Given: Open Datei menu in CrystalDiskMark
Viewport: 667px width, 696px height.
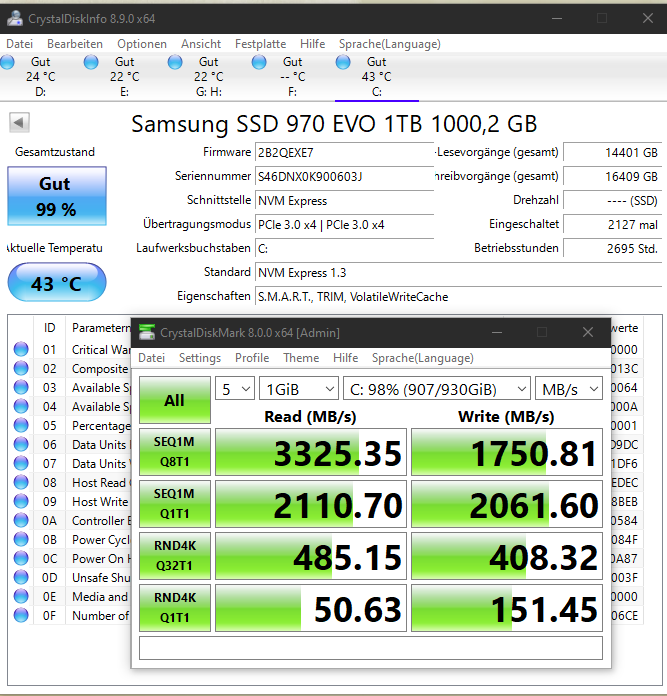Looking at the screenshot, I should tap(151, 358).
